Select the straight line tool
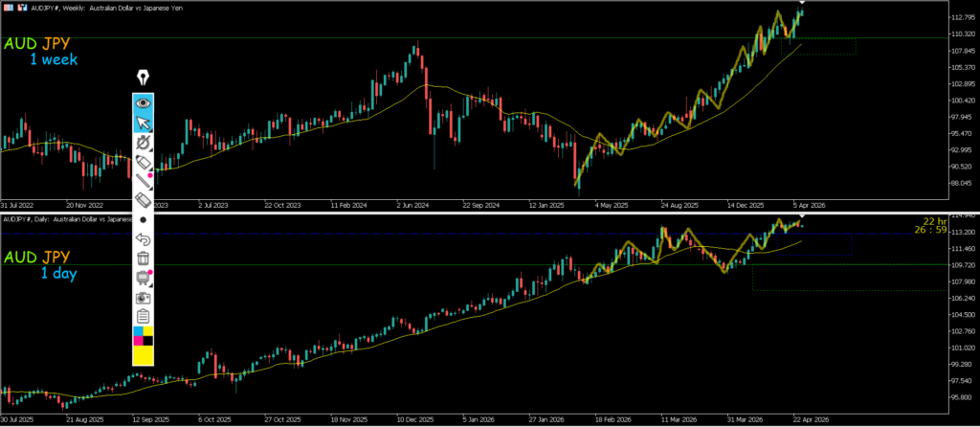This screenshot has width=980, height=427. [x=144, y=181]
